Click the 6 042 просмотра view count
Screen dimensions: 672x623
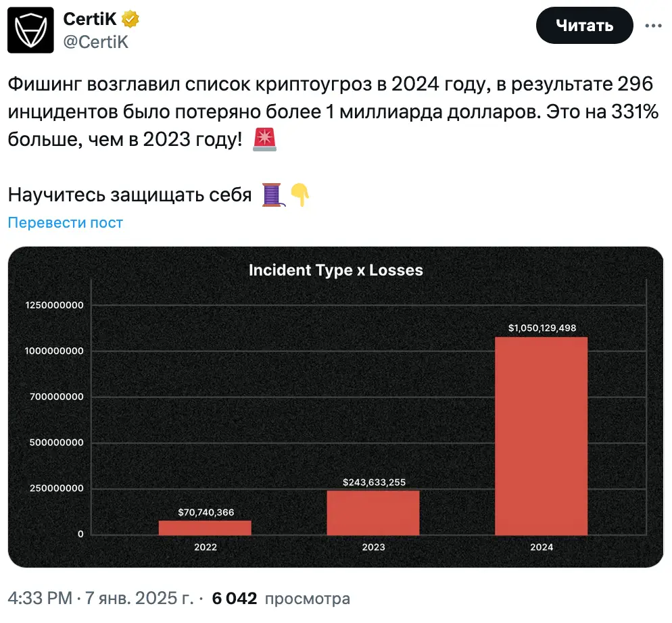click(x=281, y=598)
